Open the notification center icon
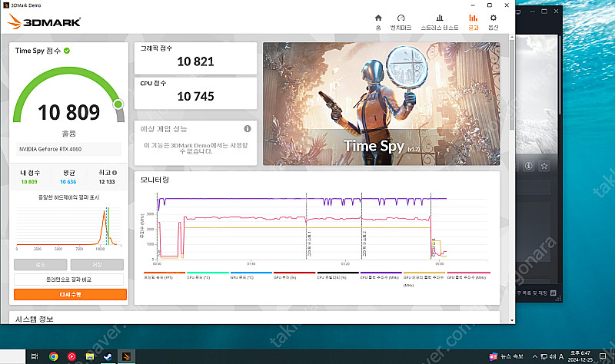Image resolution: width=615 pixels, height=364 pixels. pos(603,356)
